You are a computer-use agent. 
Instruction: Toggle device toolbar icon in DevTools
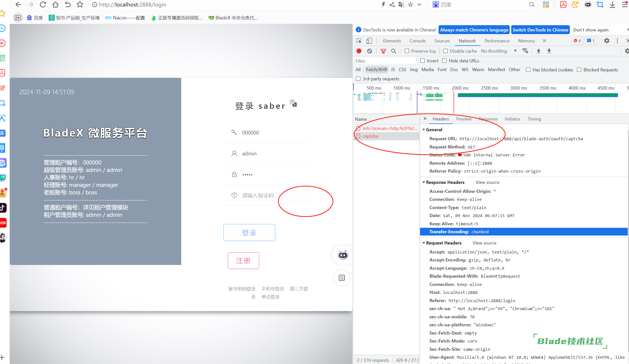369,41
